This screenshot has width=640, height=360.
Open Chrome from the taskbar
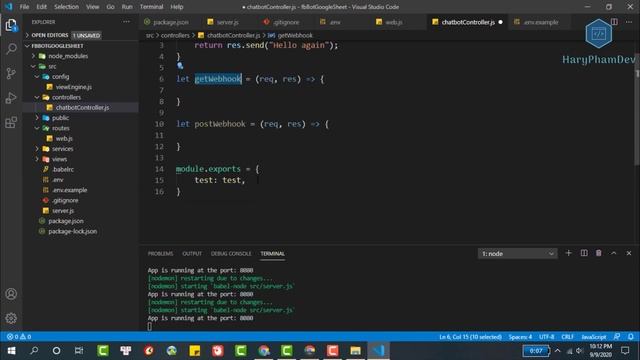(264, 351)
